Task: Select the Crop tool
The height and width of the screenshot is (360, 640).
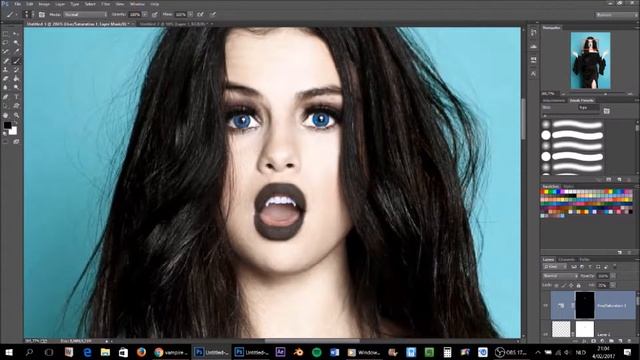Action: tap(6, 51)
